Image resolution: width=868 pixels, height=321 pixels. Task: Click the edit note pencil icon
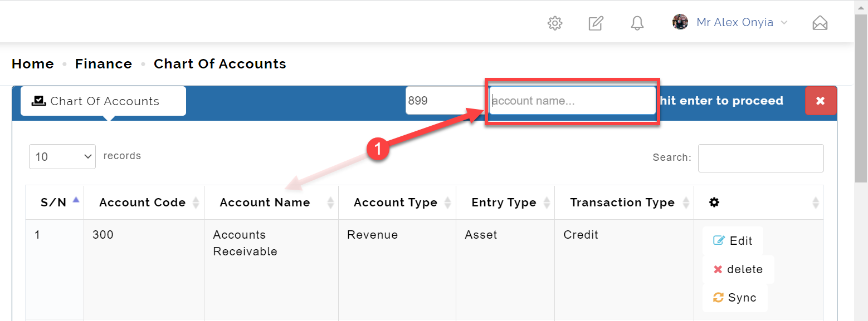[x=596, y=23]
